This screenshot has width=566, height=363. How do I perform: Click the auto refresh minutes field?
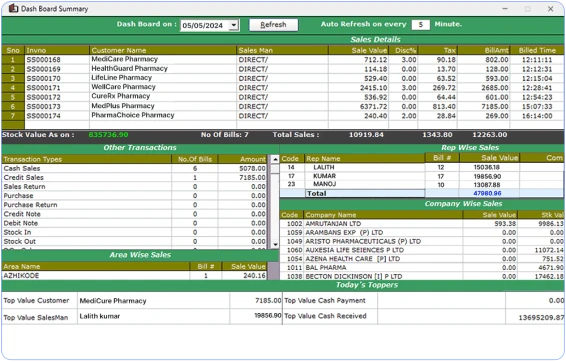421,25
